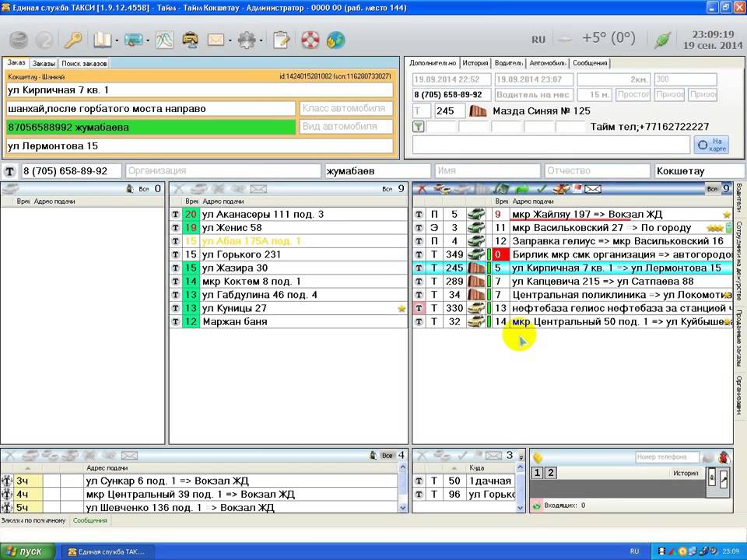The width and height of the screenshot is (747, 560).
Task: Click the chart graph toolbar icon
Action: point(164,40)
